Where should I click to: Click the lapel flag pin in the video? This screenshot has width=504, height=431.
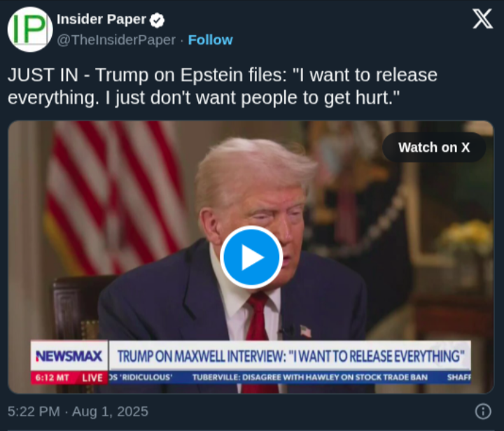[306, 331]
